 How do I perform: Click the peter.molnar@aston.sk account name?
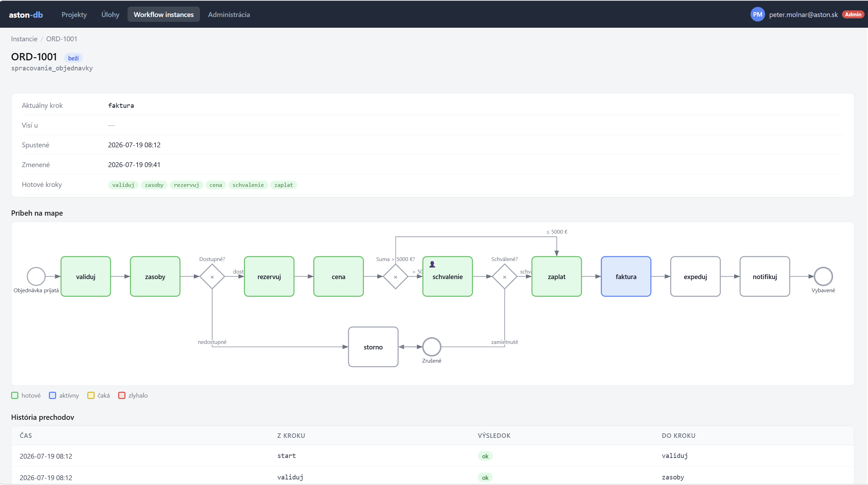coord(803,15)
